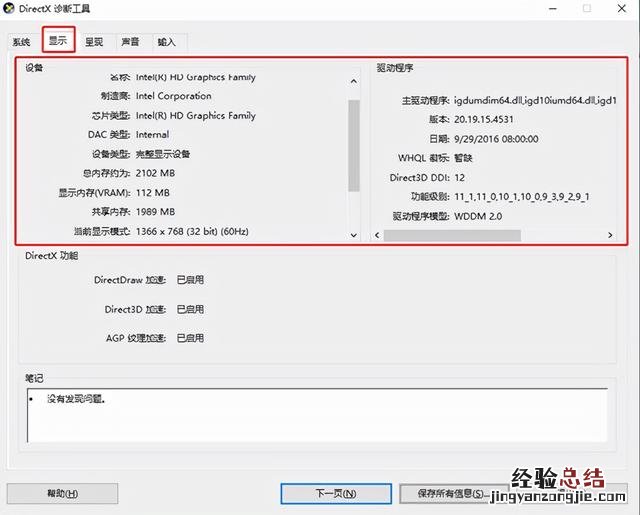Click the Intel Corporation manufacturer value
640x515 pixels.
tap(173, 96)
